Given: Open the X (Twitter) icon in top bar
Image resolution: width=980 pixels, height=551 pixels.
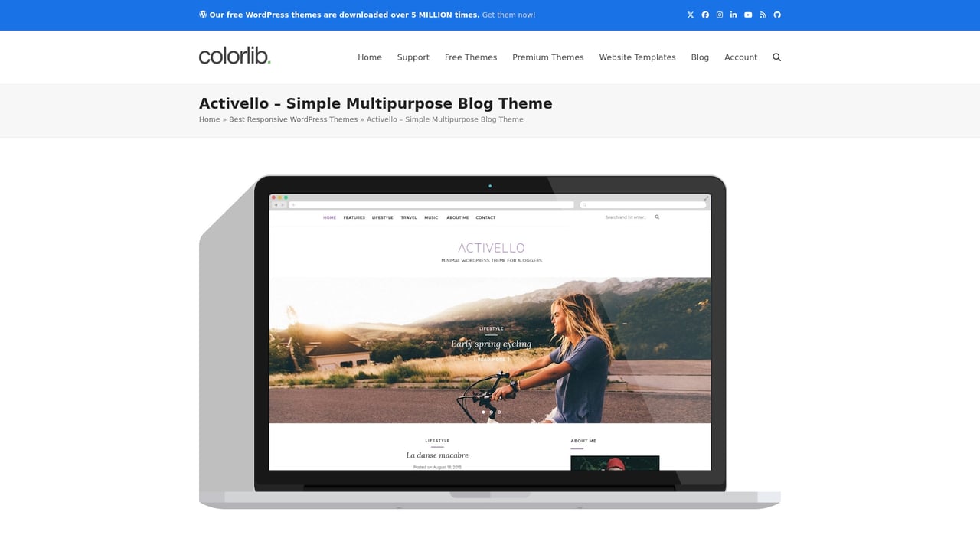Looking at the screenshot, I should coord(690,15).
